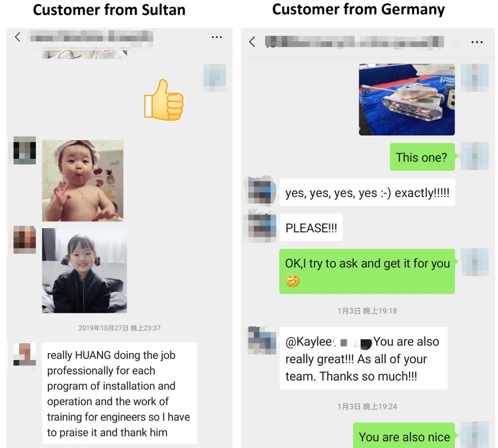Open girl in black jacket photo
The width and height of the screenshot is (498, 448).
point(85,270)
